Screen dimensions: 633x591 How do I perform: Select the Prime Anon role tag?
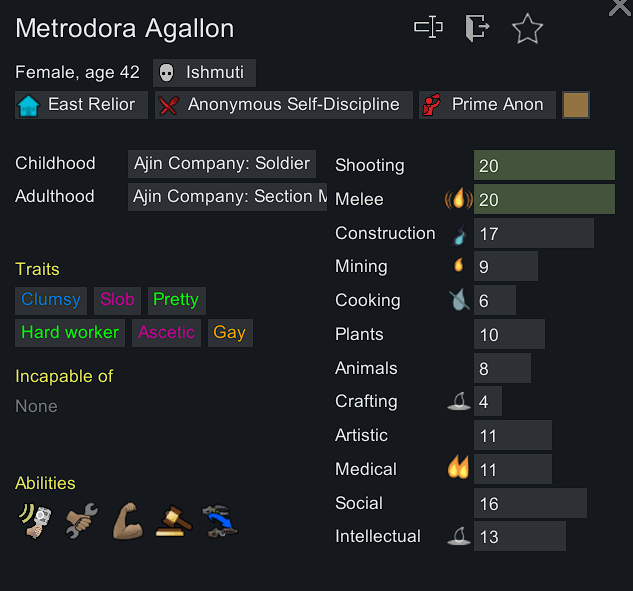tap(486, 105)
